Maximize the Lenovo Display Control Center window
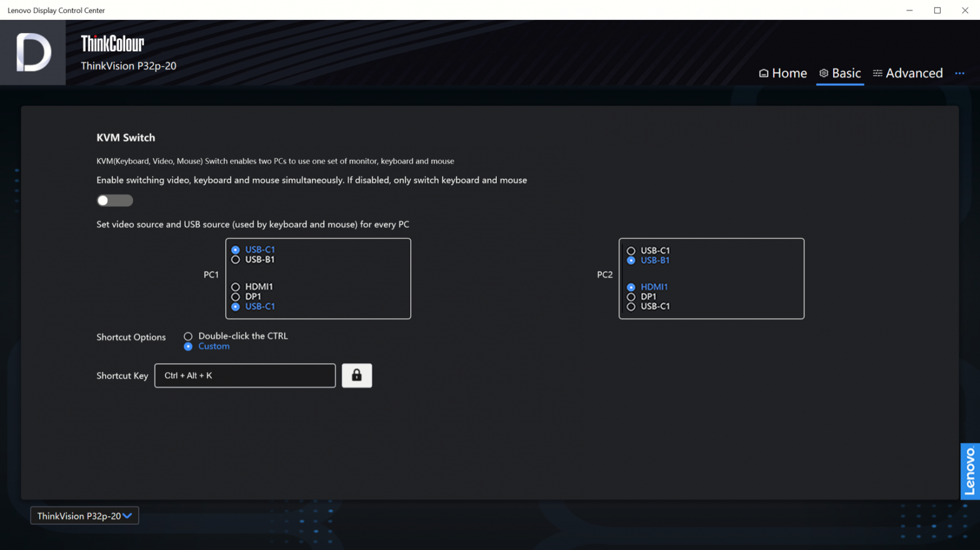Screen dimensions: 980x550 click(937, 10)
